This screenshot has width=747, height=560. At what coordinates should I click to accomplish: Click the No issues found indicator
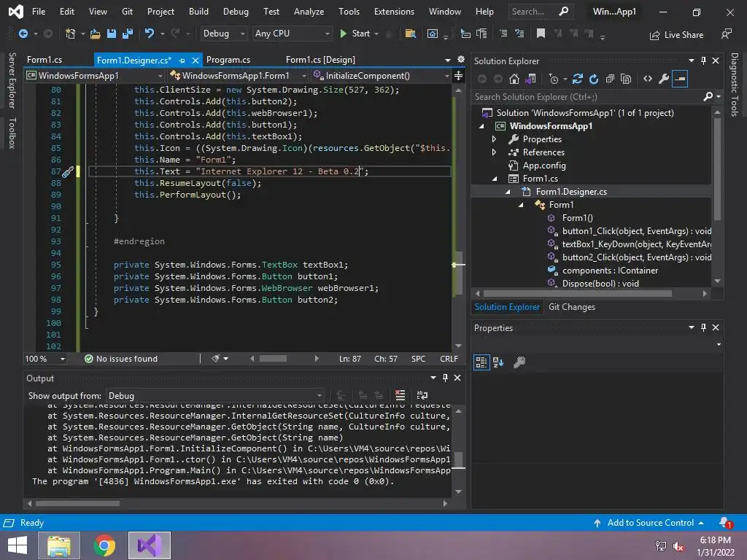[x=121, y=359]
